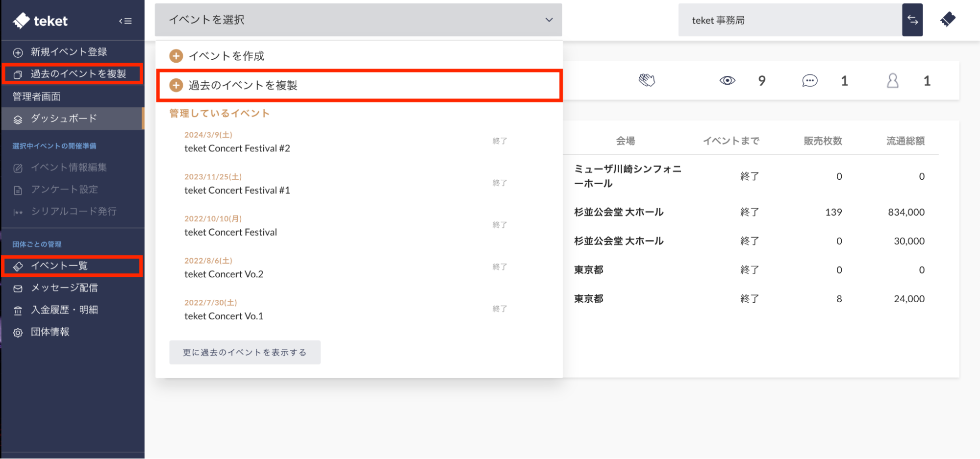The width and height of the screenshot is (980, 459).
Task: Open 新規イベント登録 in the sidebar
Action: [73, 52]
